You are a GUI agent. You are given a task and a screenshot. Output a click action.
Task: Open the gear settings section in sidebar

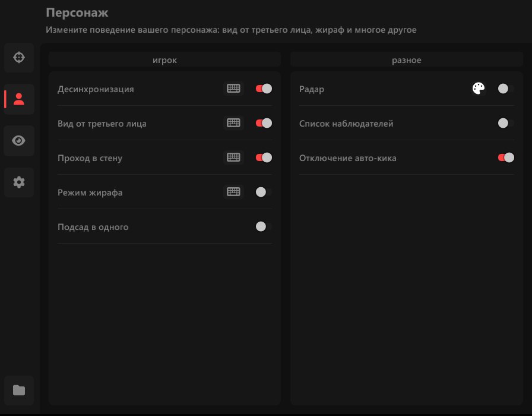19,182
